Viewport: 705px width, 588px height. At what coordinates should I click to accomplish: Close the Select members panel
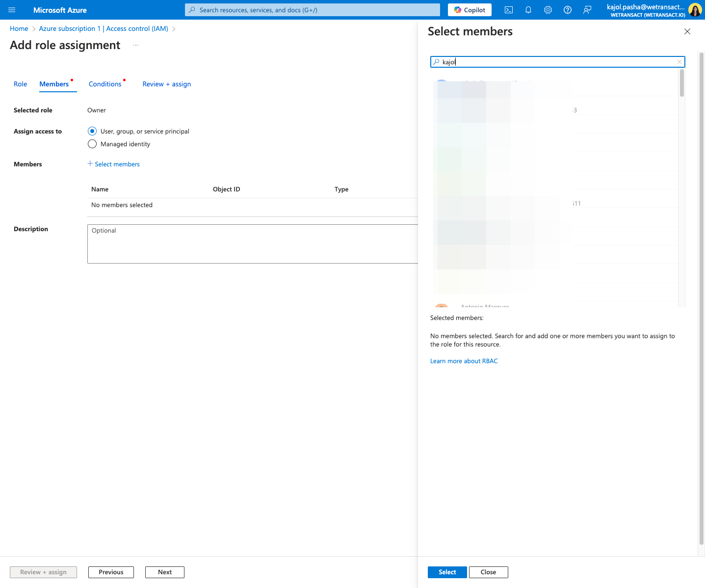687,31
